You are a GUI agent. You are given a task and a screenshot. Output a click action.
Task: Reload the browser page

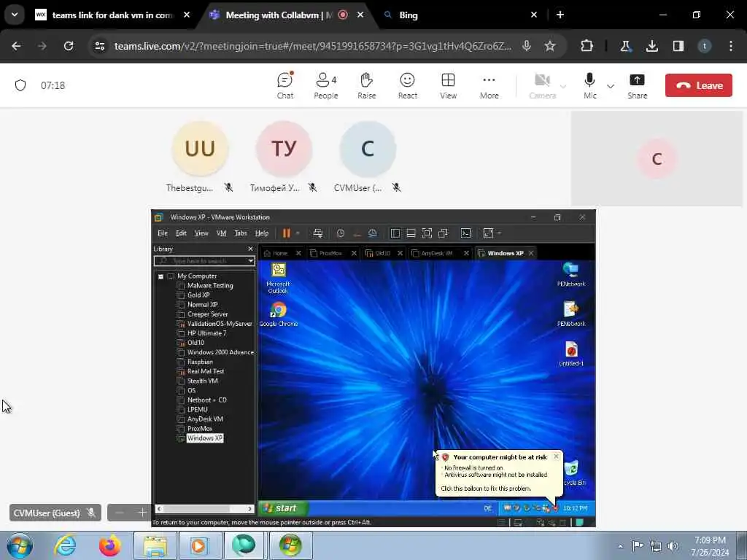tap(69, 46)
